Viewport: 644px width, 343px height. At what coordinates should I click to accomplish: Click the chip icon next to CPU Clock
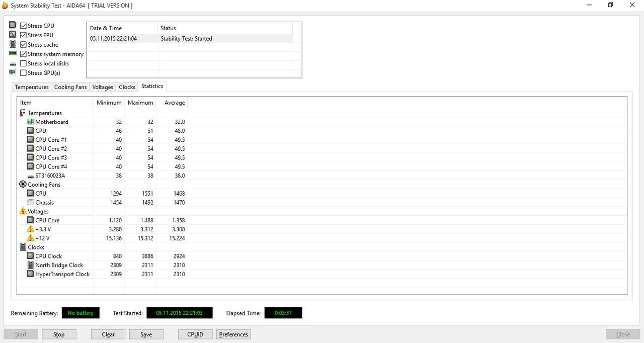(30, 256)
